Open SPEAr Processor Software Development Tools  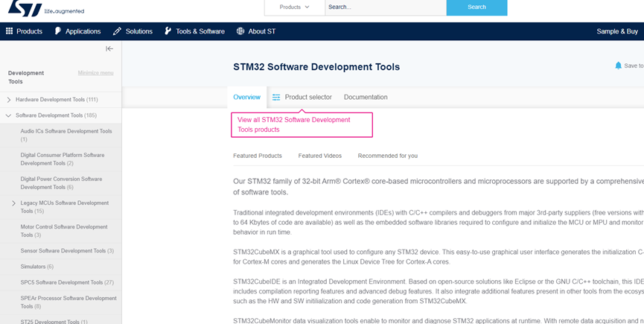point(68,302)
